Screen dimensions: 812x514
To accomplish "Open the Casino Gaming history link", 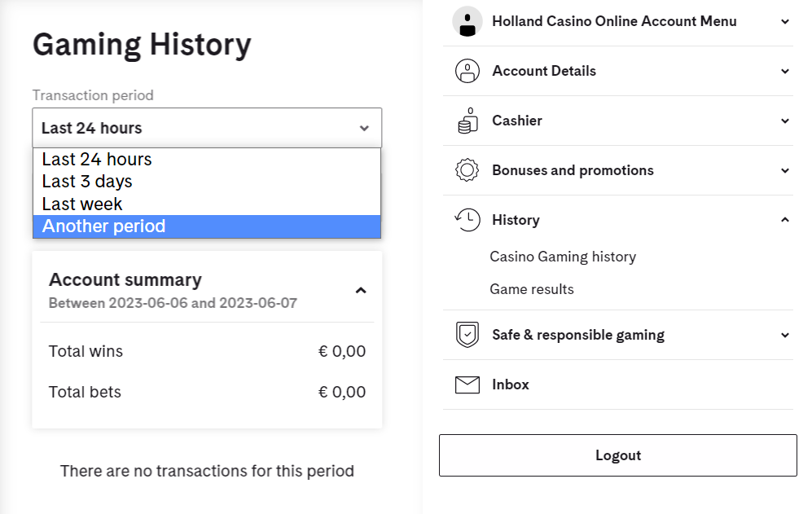I will pos(563,257).
